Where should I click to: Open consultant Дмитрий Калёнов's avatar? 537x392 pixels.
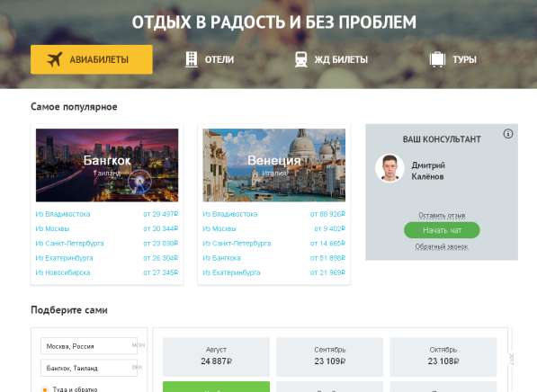tap(389, 168)
